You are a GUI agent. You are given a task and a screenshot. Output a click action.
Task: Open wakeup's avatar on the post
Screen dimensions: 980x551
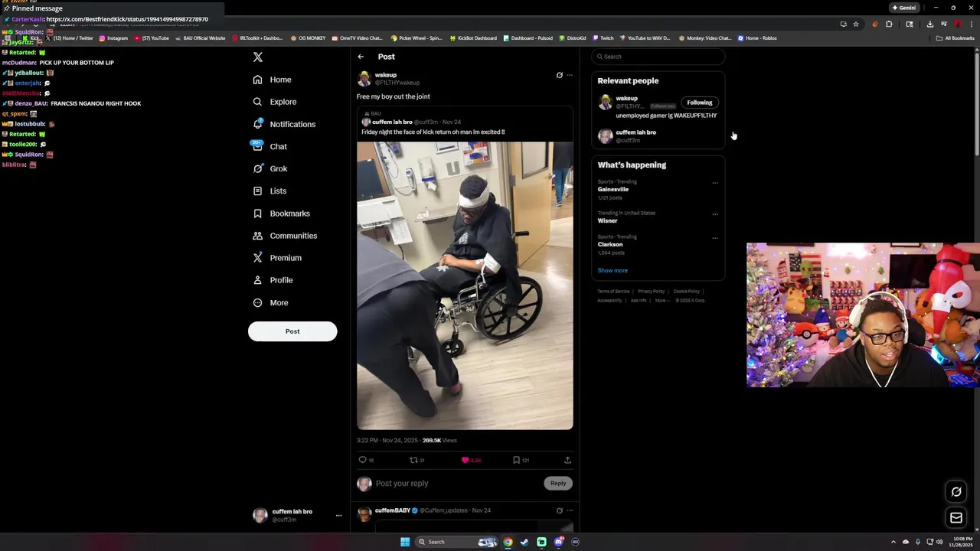click(364, 79)
